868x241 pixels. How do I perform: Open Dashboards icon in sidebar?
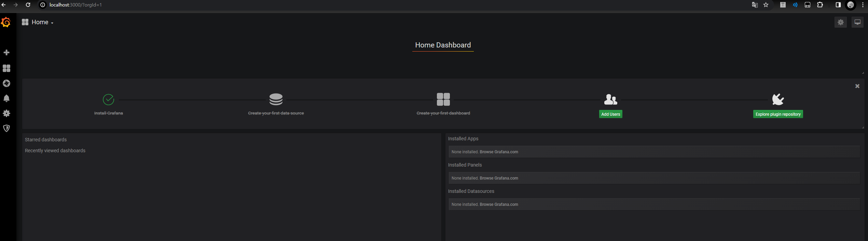tap(6, 68)
